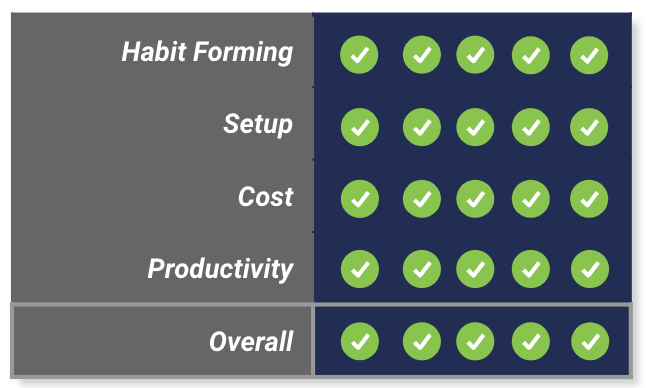Image resolution: width=646 pixels, height=388 pixels.
Task: Select fifth checkmark in Productivity row
Action: coord(590,269)
